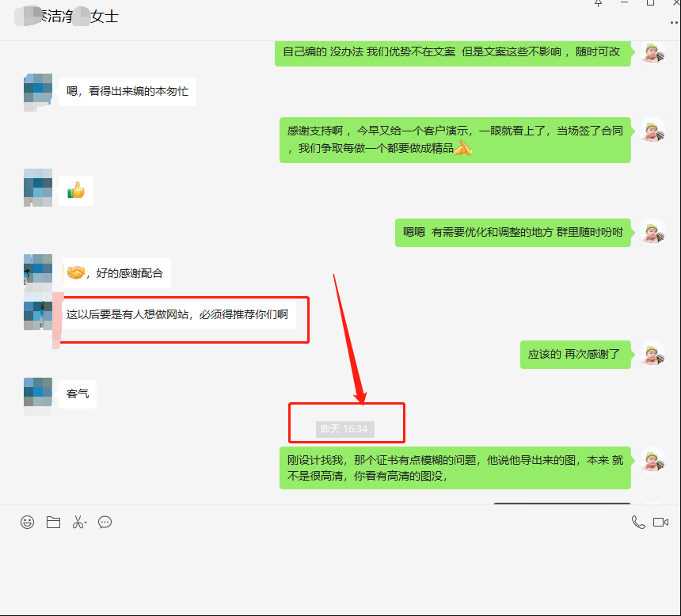The width and height of the screenshot is (681, 616).
Task: Select the message "这以后要是有人想做网站，必须得推荐你们啊"
Action: 177,314
